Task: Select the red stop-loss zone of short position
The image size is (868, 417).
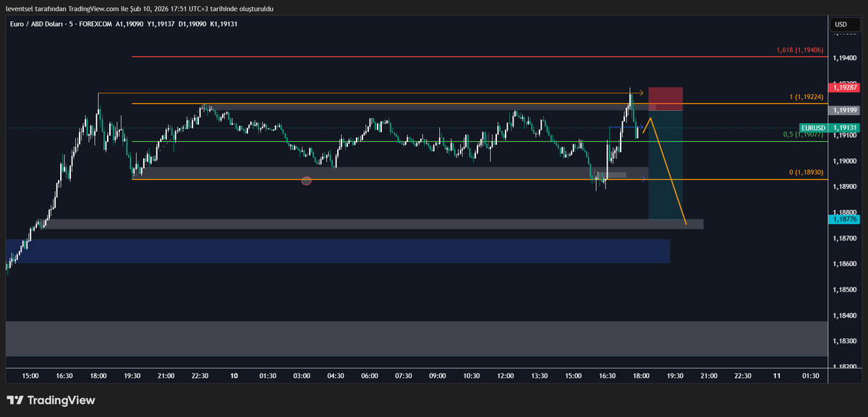Action: tap(665, 98)
